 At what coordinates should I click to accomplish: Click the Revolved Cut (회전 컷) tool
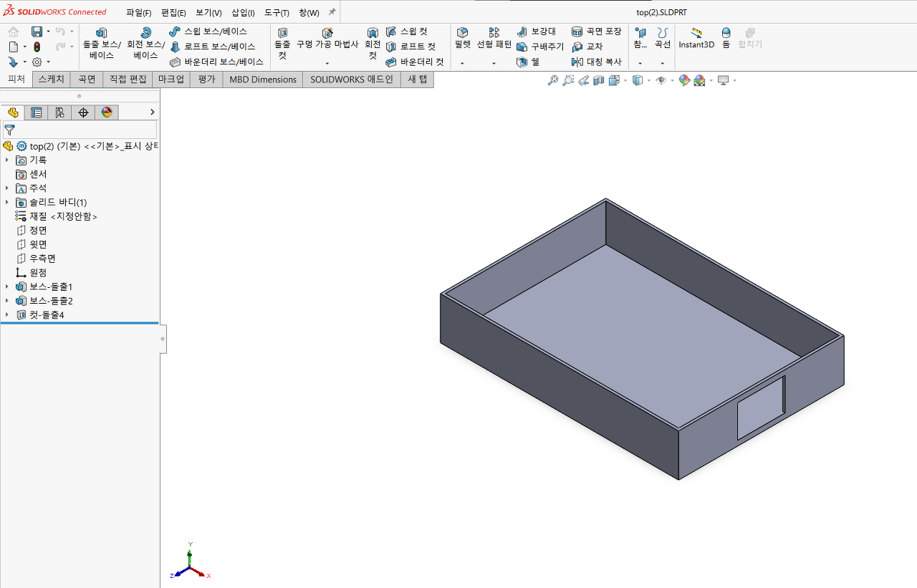373,44
